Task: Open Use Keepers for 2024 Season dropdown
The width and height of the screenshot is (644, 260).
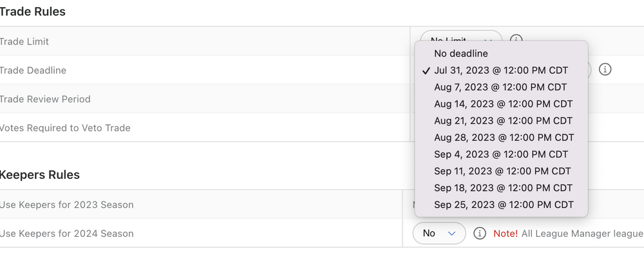Action: [439, 233]
